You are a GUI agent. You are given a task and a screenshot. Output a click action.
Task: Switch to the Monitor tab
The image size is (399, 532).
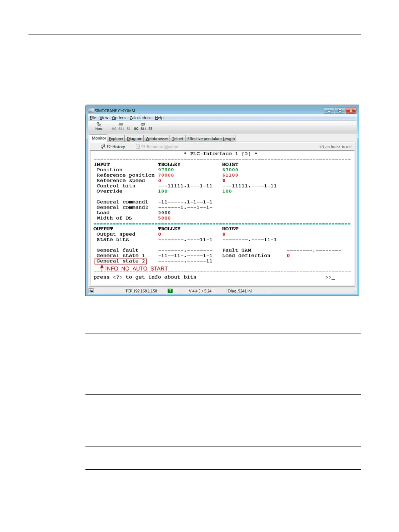[99, 138]
